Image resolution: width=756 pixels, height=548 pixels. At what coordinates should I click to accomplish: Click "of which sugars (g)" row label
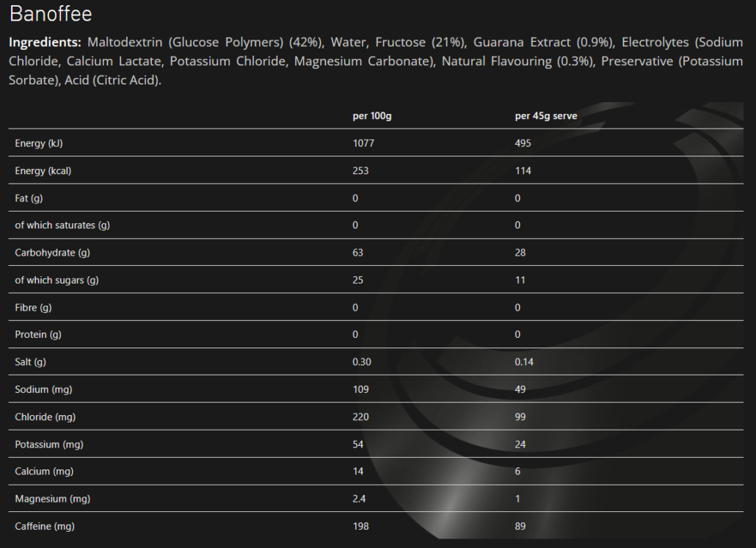point(57,280)
